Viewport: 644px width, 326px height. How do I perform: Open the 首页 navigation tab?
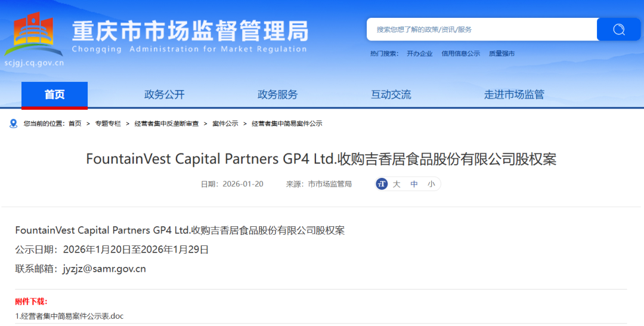click(x=54, y=95)
